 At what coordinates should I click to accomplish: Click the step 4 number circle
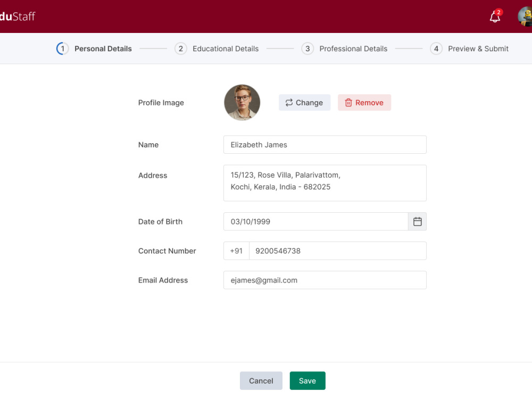tap(436, 48)
